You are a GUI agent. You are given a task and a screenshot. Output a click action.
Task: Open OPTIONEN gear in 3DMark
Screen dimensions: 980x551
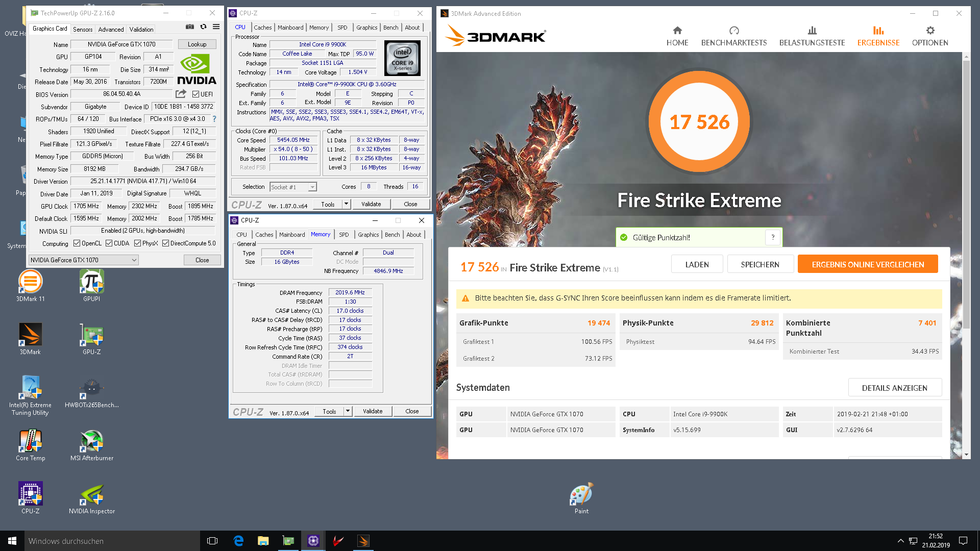(x=930, y=31)
